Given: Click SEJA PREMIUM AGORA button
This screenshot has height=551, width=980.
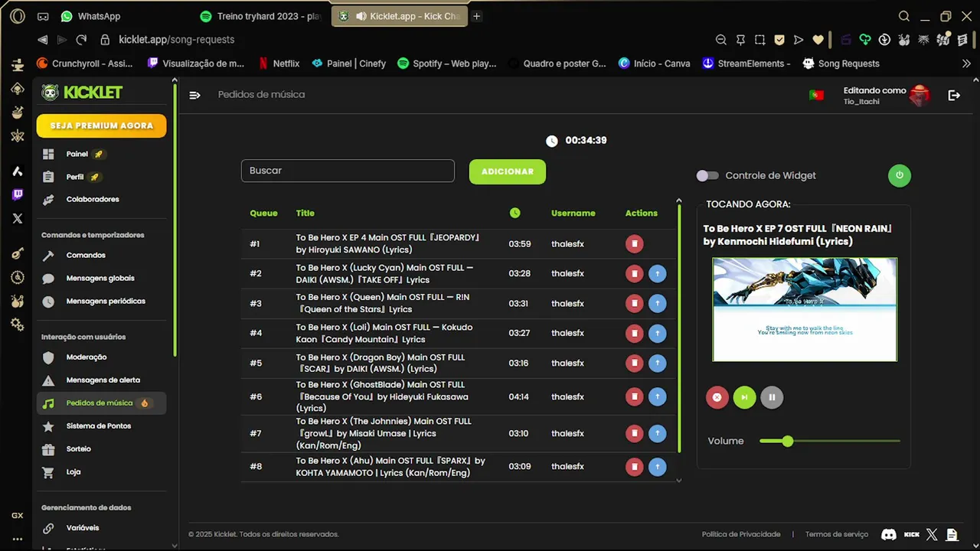Looking at the screenshot, I should coord(101,126).
